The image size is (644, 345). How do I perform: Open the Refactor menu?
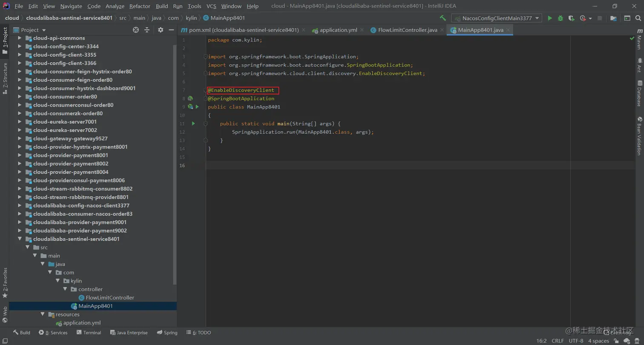pyautogui.click(x=140, y=6)
